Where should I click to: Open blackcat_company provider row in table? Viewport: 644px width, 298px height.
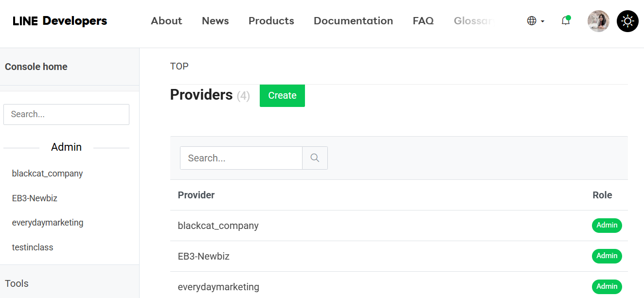pos(399,226)
